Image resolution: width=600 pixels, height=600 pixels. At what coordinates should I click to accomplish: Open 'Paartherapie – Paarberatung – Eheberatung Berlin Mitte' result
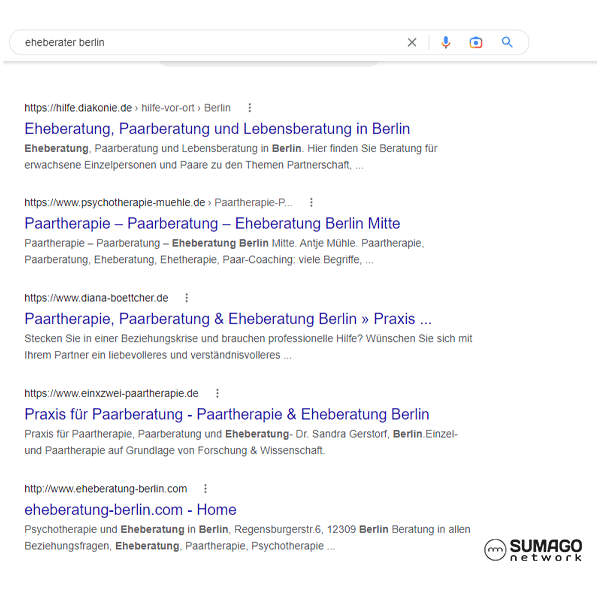[212, 223]
